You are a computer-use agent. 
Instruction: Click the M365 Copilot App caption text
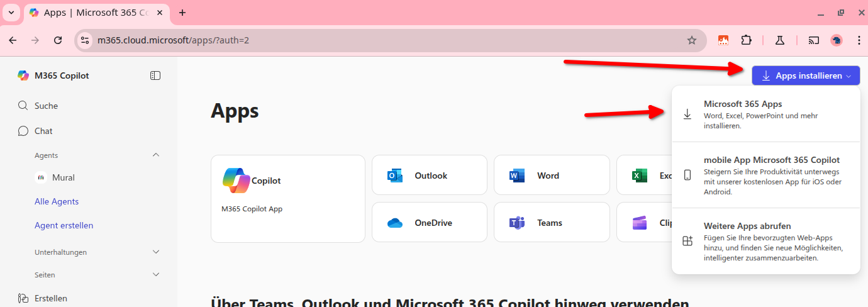pyautogui.click(x=252, y=209)
